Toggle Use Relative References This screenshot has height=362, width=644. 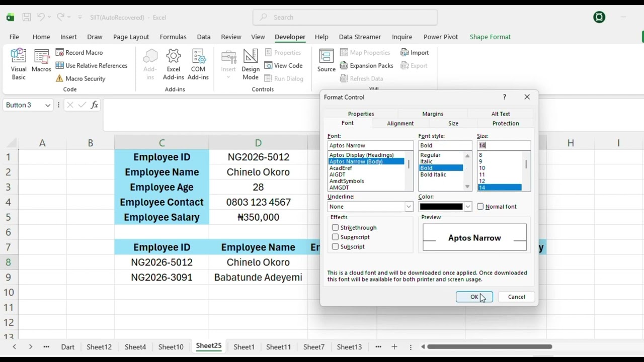pos(92,65)
